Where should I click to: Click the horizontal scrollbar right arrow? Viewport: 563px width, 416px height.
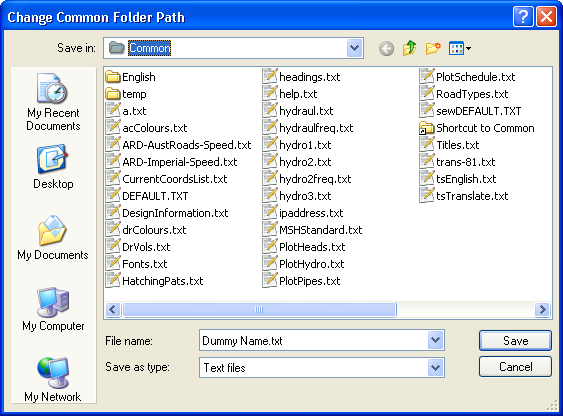tap(542, 309)
